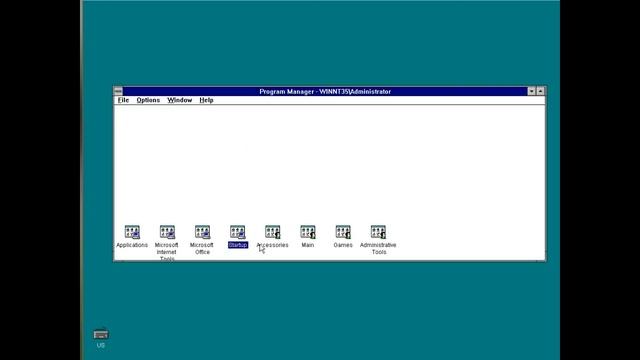Open the File menu
This screenshot has height=360, width=640.
123,100
